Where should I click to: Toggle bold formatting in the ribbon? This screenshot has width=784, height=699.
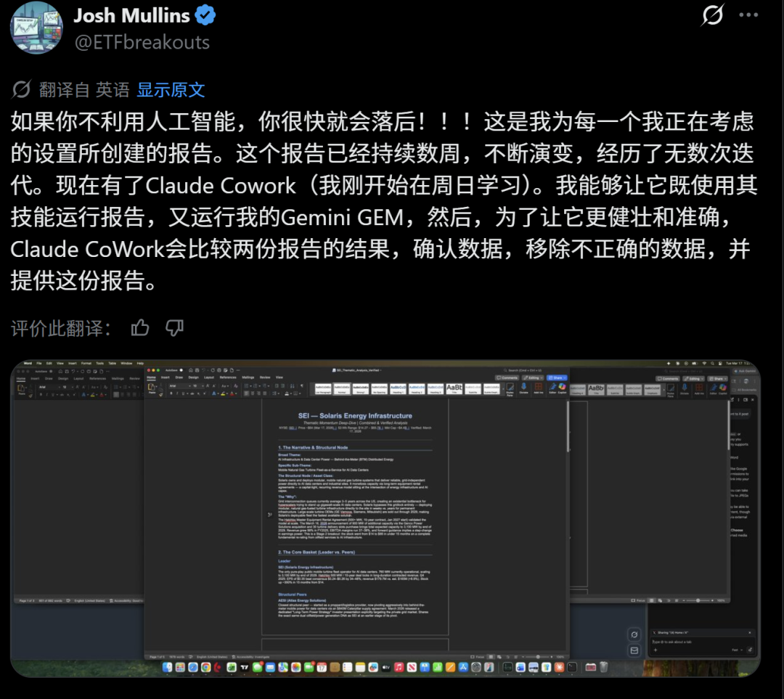(171, 393)
